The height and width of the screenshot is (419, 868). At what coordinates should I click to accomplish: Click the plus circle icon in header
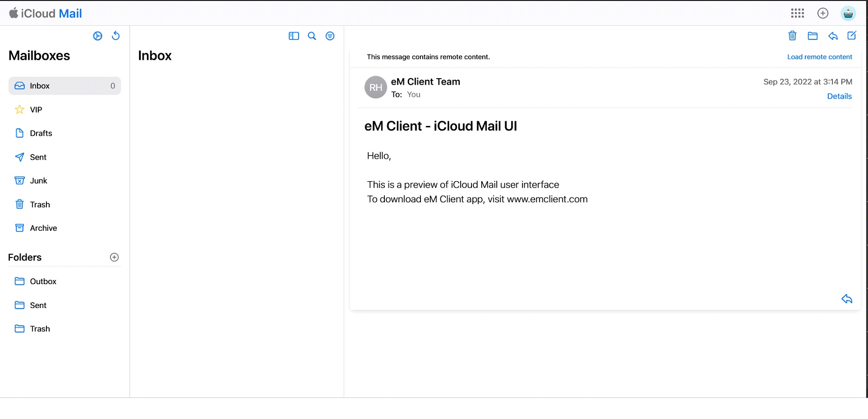[823, 13]
